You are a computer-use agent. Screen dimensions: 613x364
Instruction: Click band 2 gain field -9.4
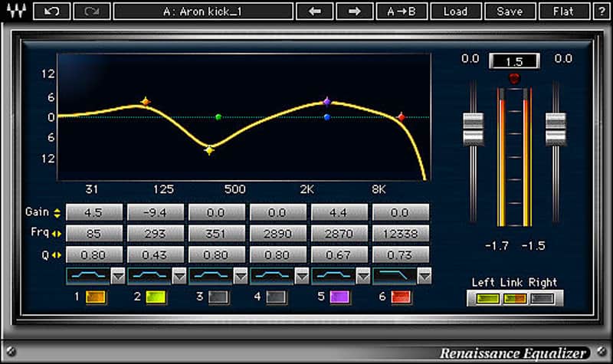pyautogui.click(x=156, y=213)
